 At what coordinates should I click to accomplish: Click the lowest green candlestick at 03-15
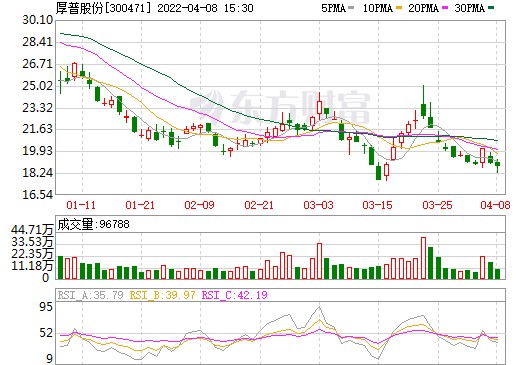tap(379, 172)
